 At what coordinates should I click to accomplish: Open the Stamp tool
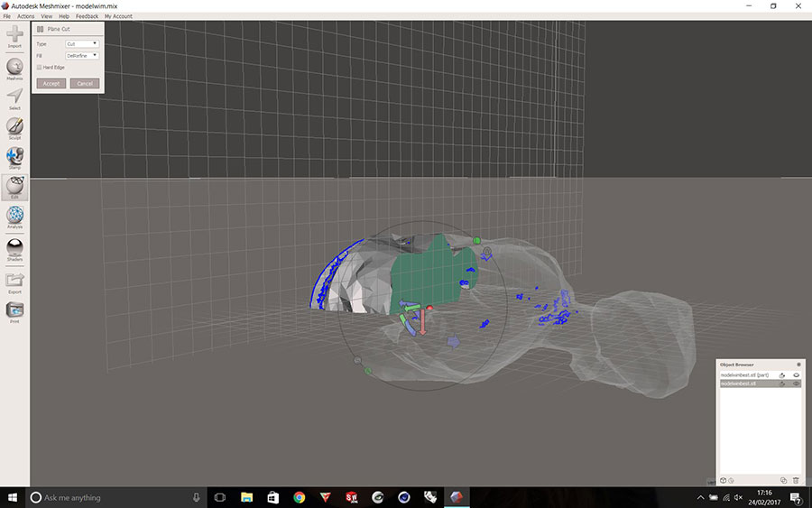[x=14, y=159]
